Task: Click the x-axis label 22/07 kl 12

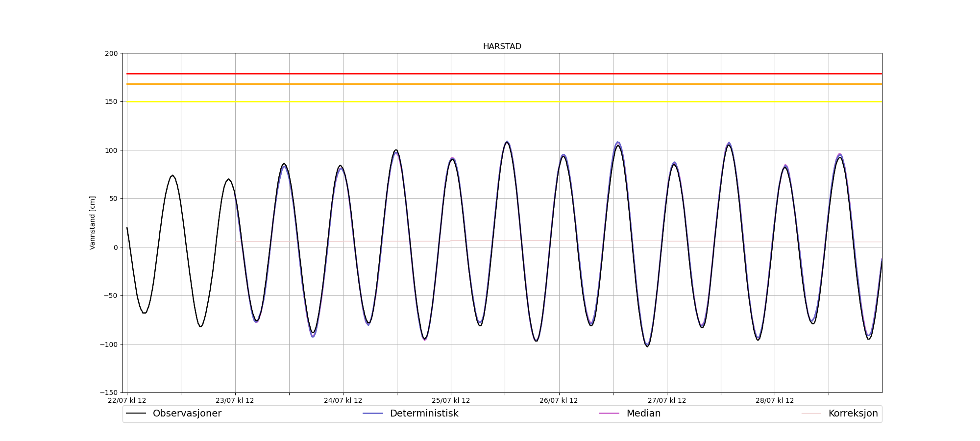Action: pyautogui.click(x=127, y=401)
